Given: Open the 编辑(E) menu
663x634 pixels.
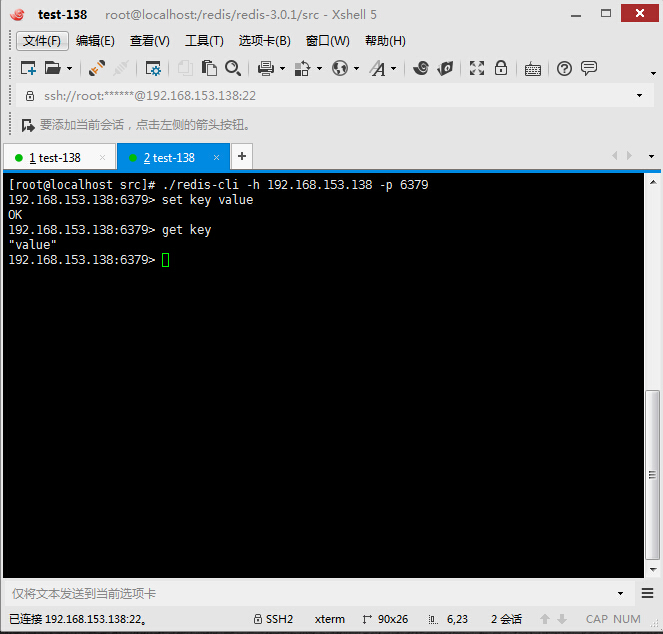Looking at the screenshot, I should tap(95, 41).
